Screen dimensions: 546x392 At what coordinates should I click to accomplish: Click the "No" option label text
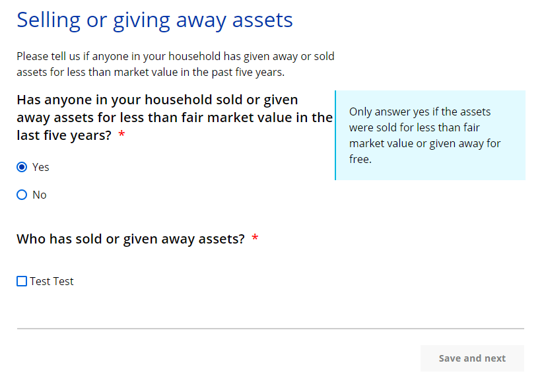coord(40,195)
